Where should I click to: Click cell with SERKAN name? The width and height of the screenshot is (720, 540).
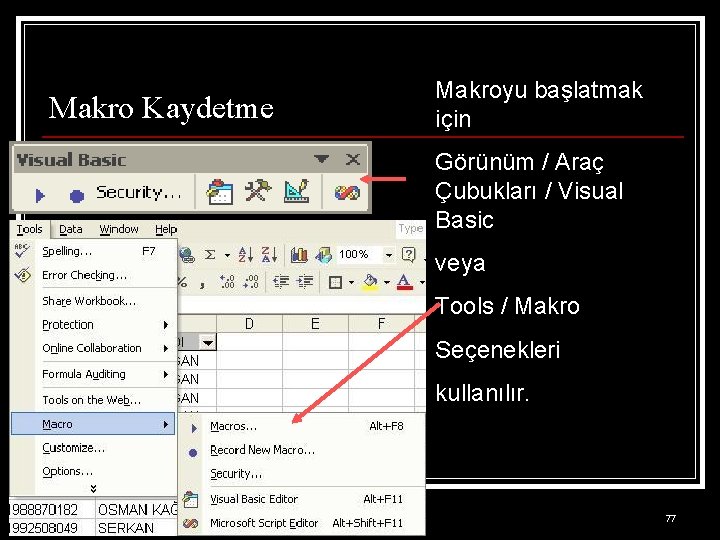[137, 528]
